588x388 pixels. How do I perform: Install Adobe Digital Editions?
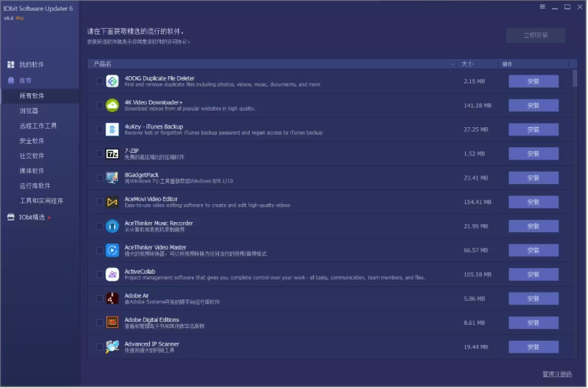[533, 323]
